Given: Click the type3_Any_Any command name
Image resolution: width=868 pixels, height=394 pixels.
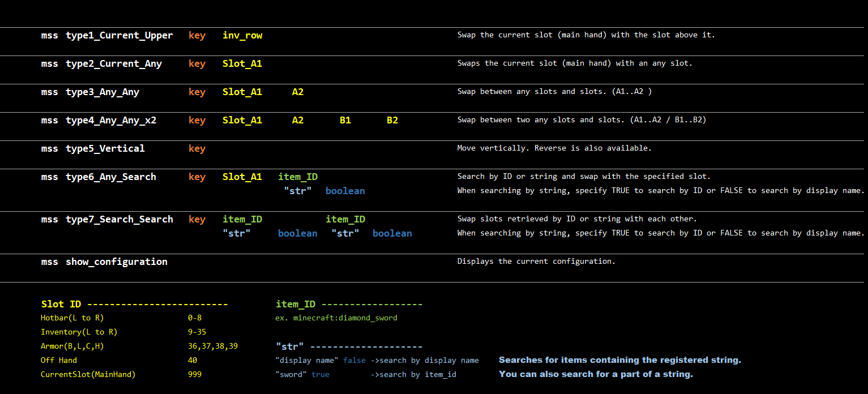Looking at the screenshot, I should (x=102, y=92).
